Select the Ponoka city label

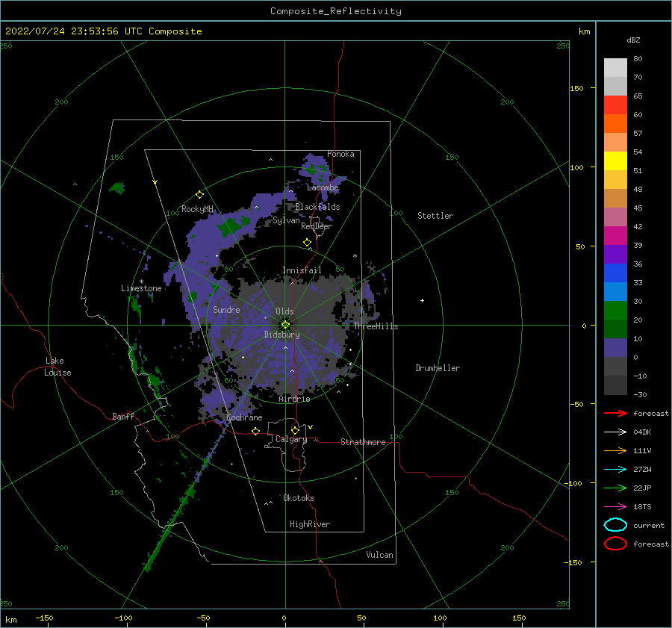pyautogui.click(x=340, y=154)
